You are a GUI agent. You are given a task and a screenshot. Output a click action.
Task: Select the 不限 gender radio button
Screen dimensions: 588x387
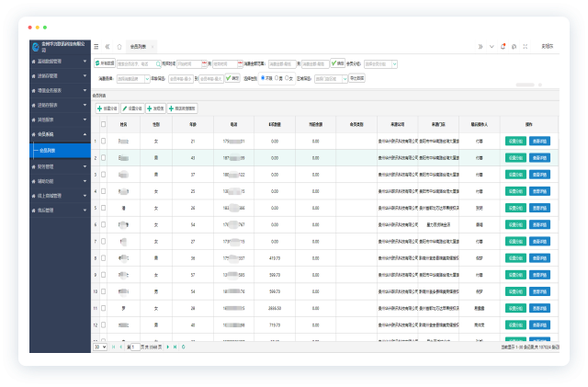[263, 78]
